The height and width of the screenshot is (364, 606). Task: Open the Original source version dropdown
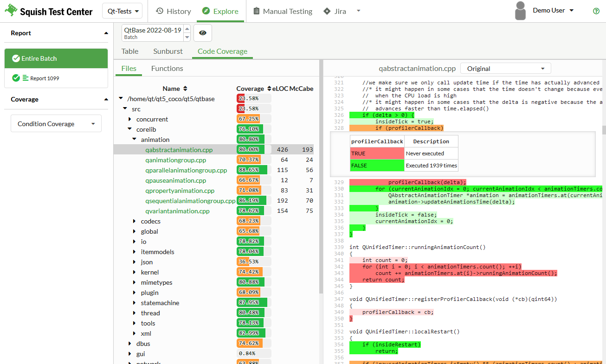(x=505, y=69)
